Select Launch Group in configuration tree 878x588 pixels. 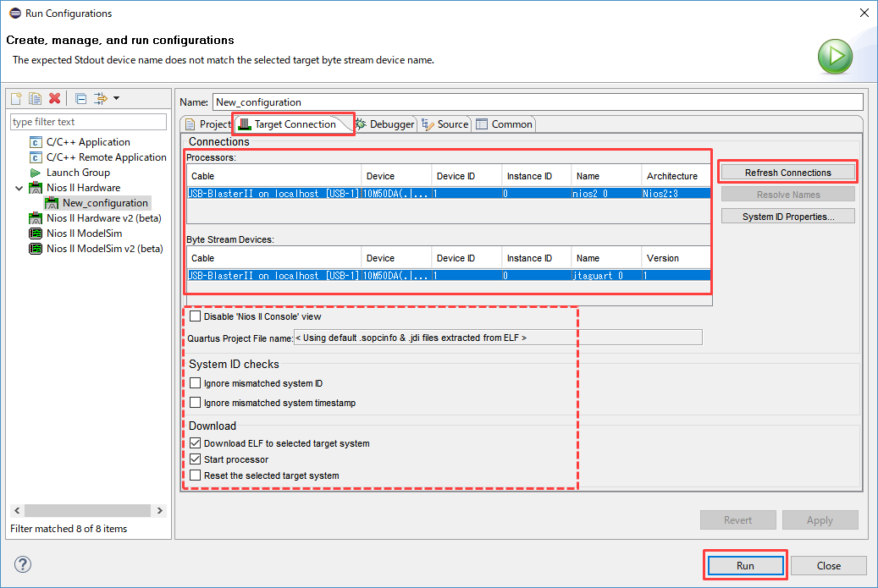click(78, 173)
